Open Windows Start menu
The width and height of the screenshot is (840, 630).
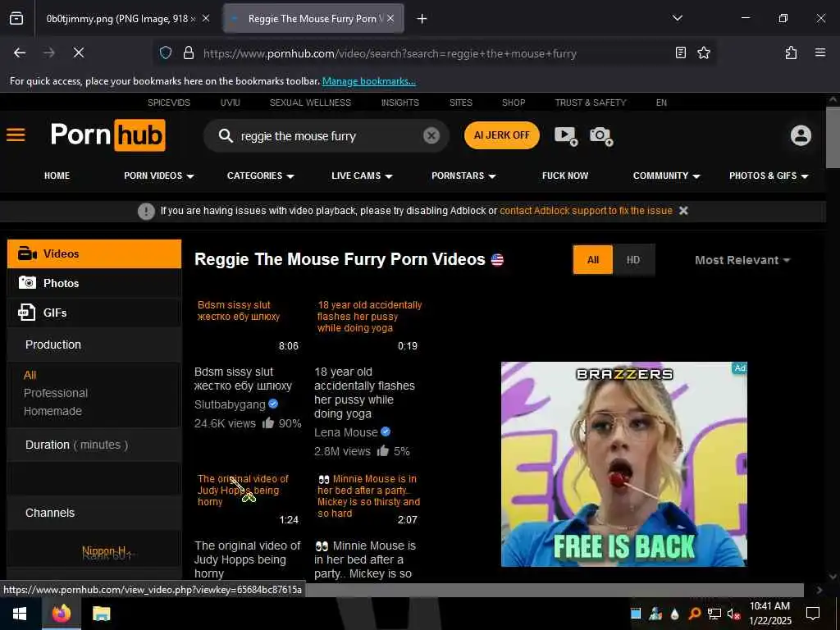point(20,614)
